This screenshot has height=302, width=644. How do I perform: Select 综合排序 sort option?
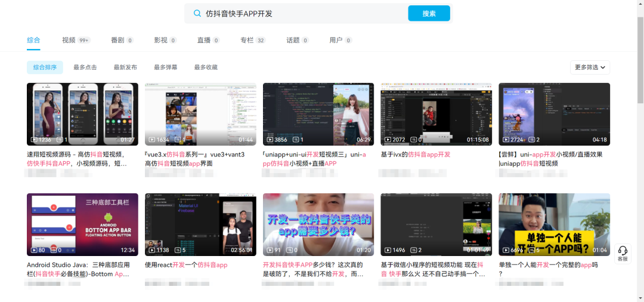[45, 67]
